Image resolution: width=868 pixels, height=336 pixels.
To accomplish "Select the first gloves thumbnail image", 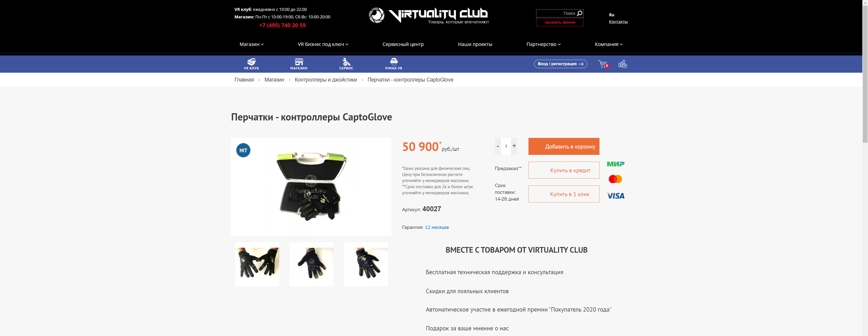I will 257,264.
